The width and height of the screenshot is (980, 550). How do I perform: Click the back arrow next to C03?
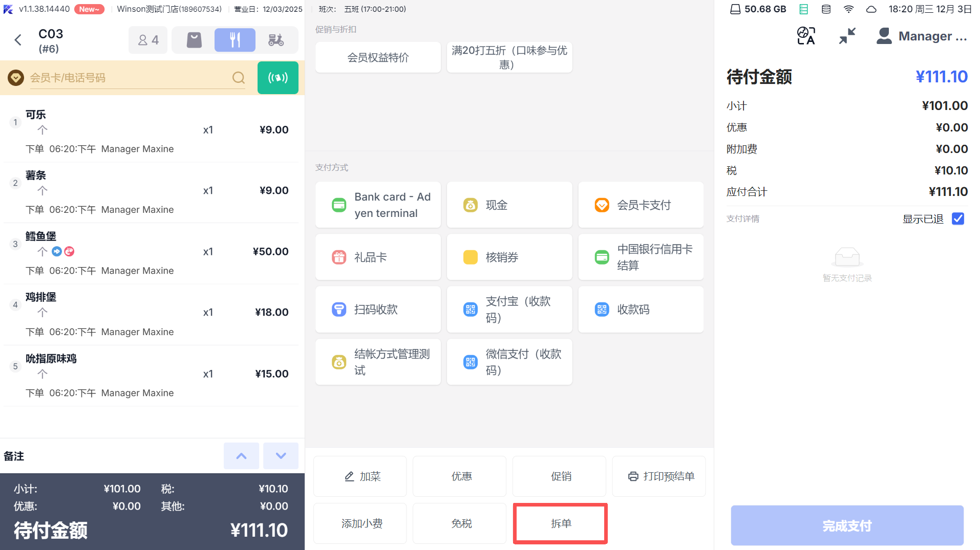coord(18,40)
